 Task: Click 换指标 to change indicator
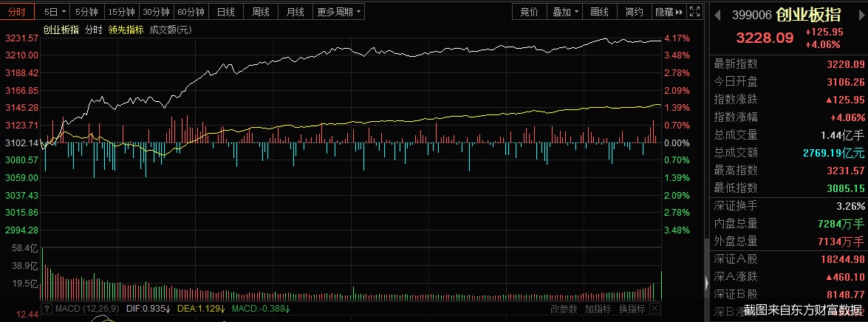[632, 309]
